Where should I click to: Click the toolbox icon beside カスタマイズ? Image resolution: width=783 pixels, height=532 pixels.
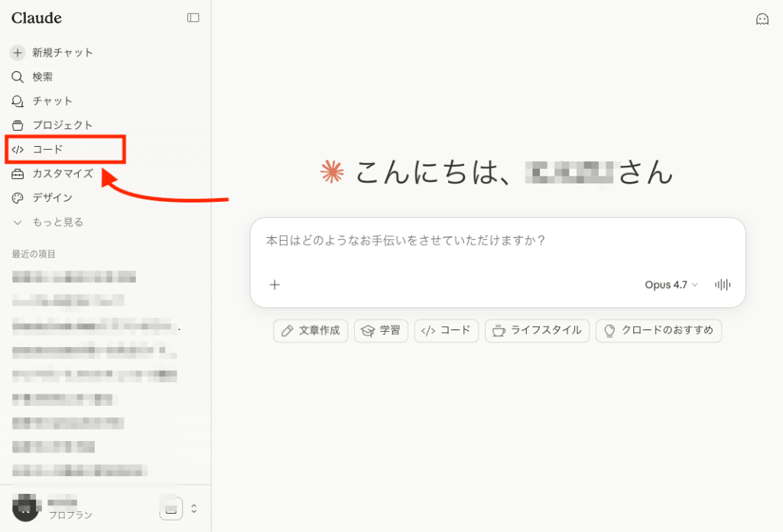coord(18,174)
